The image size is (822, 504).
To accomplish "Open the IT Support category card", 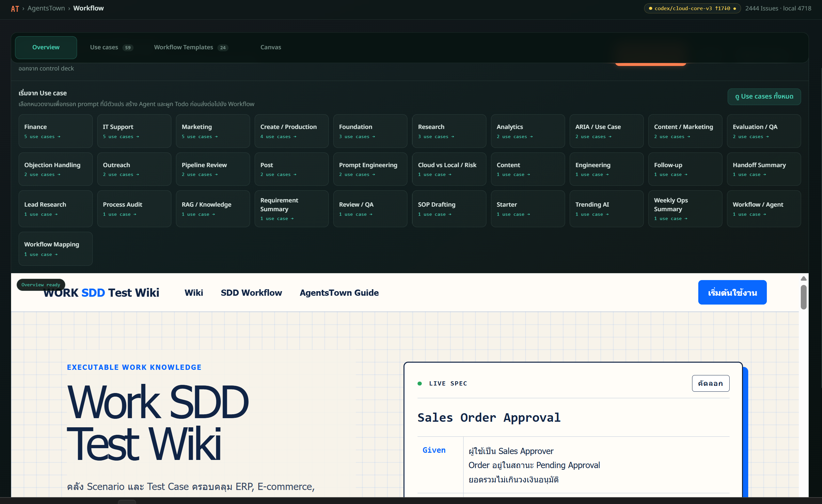I will [134, 131].
